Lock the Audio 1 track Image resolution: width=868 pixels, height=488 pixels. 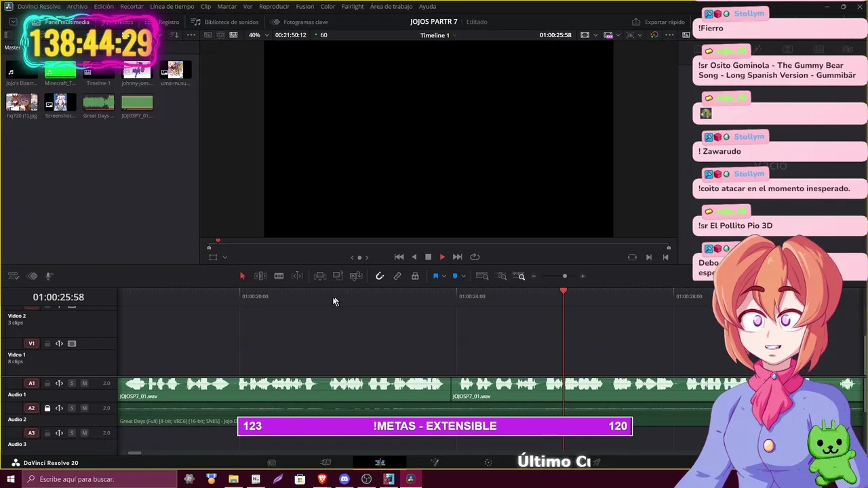tap(47, 384)
